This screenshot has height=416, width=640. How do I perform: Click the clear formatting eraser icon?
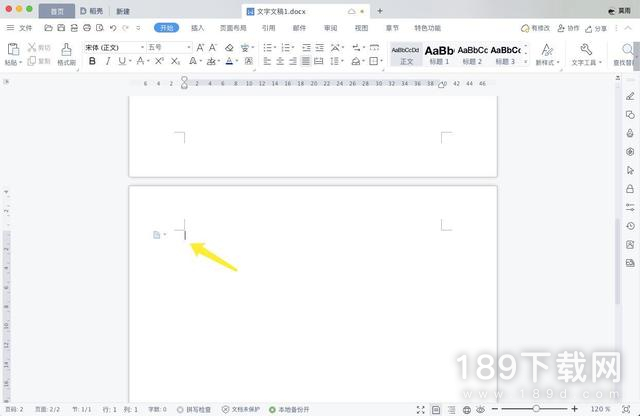[229, 47]
